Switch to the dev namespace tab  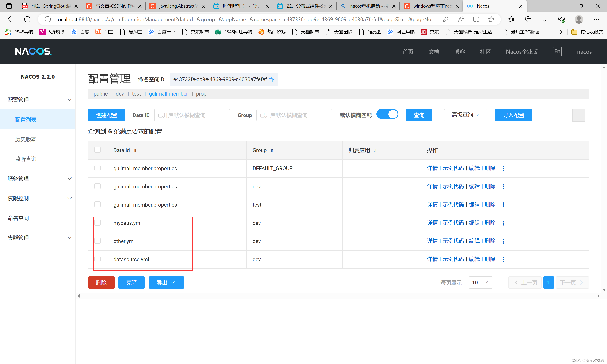[120, 94]
